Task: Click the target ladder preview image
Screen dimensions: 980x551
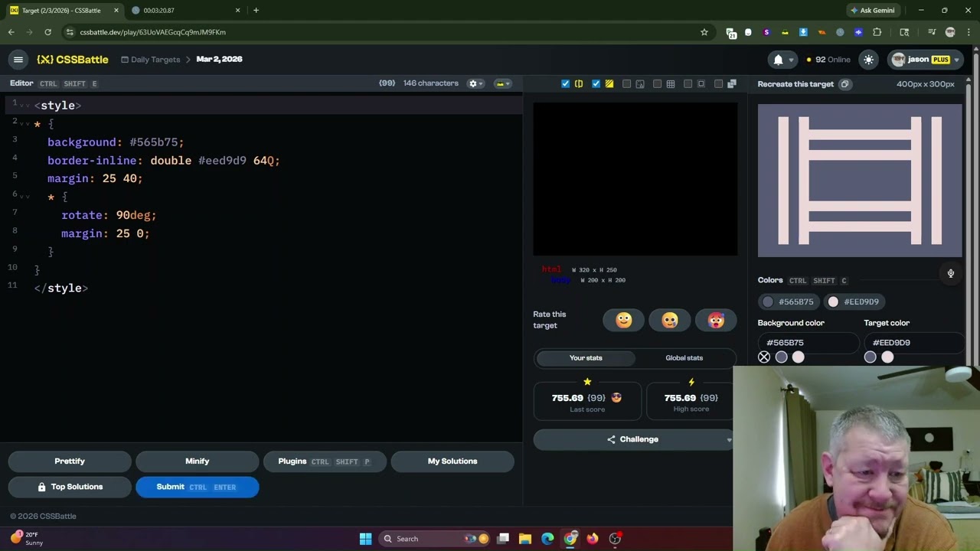Action: (860, 181)
